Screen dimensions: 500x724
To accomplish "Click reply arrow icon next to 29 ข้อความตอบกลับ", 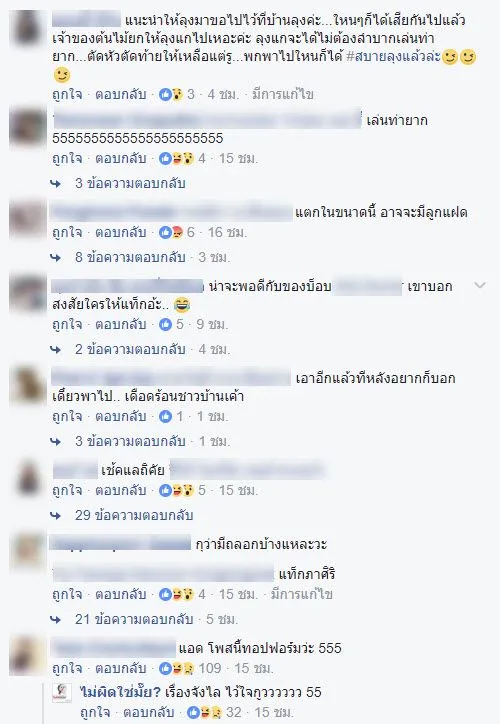I will [x=55, y=515].
